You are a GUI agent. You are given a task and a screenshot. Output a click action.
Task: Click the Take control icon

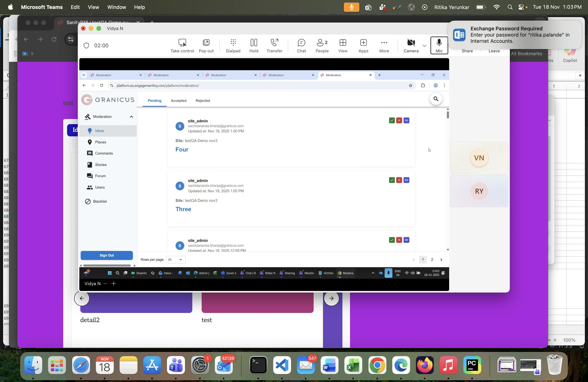click(x=182, y=43)
